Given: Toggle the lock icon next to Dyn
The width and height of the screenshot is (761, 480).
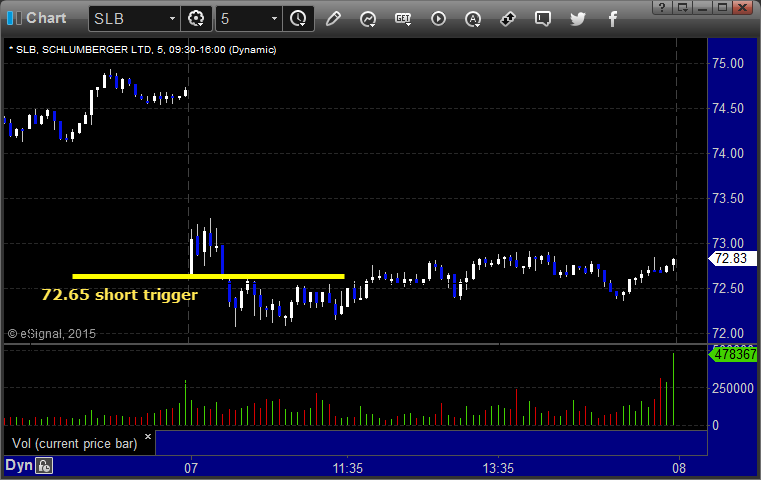Looking at the screenshot, I should 44,466.
